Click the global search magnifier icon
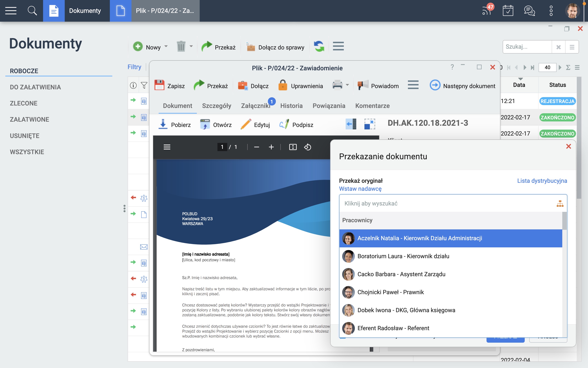Viewport: 588px width, 368px height. 32,11
